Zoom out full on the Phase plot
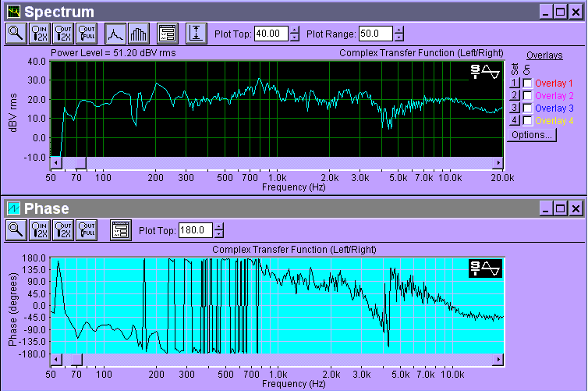588x391 pixels. click(86, 229)
